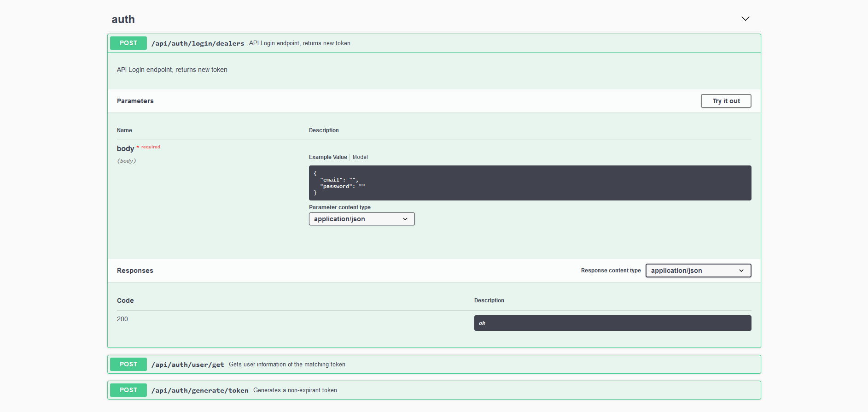The width and height of the screenshot is (868, 412).
Task: Collapse the auth section chevron
Action: [x=745, y=19]
